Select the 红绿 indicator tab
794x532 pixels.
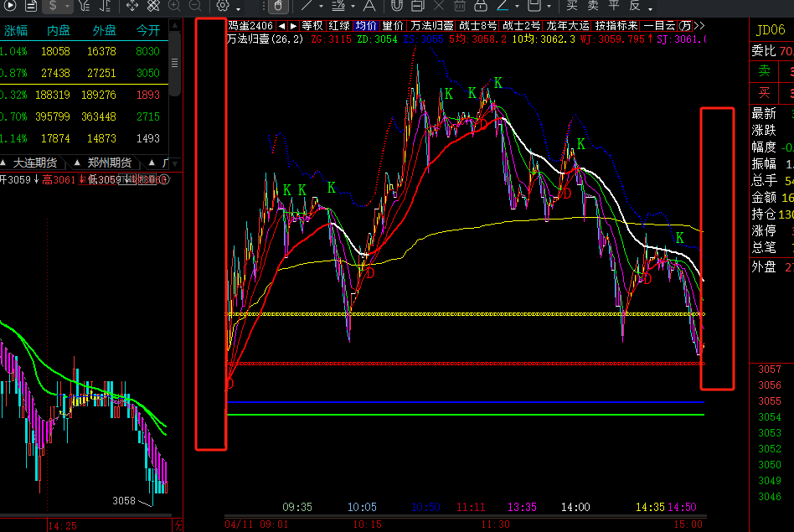point(338,26)
